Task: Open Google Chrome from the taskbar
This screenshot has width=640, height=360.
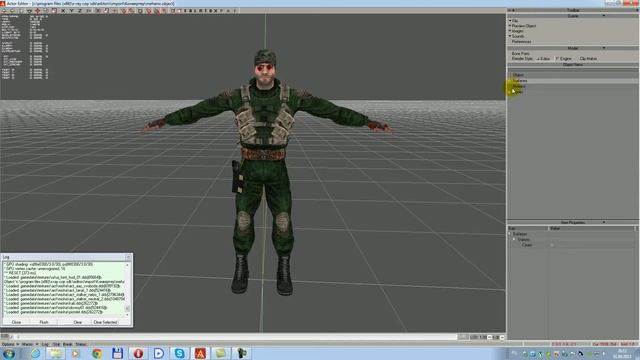Action: pyautogui.click(x=97, y=353)
